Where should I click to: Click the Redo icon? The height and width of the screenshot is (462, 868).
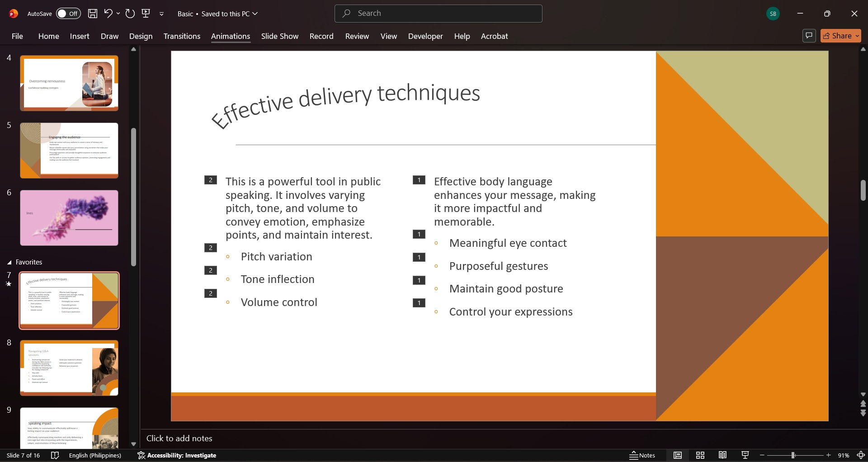130,14
